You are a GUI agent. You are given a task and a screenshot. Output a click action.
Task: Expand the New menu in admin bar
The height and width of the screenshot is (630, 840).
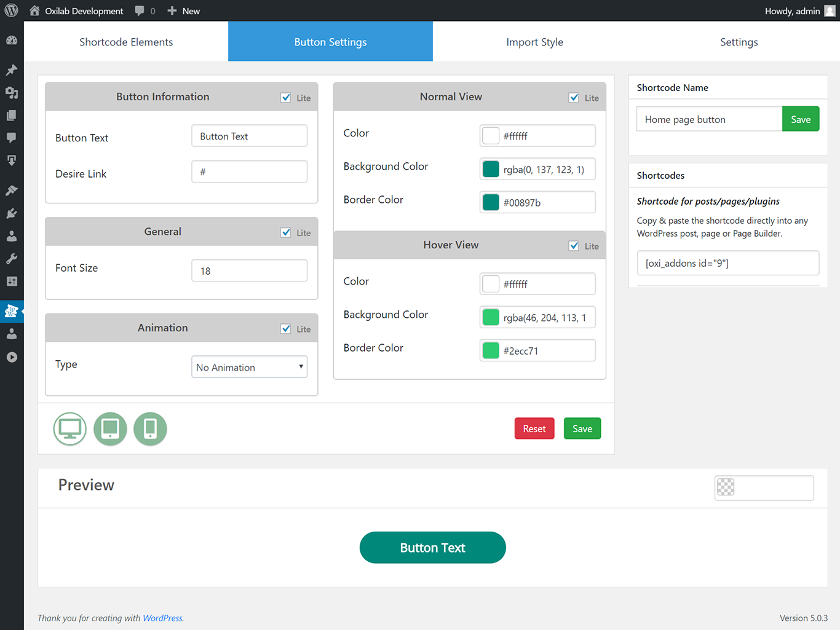(183, 10)
